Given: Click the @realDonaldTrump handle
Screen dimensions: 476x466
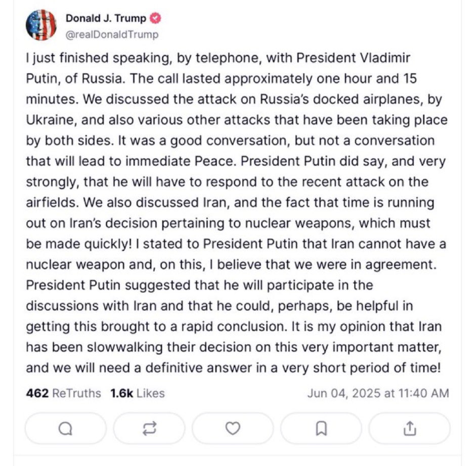Looking at the screenshot, I should (x=112, y=34).
